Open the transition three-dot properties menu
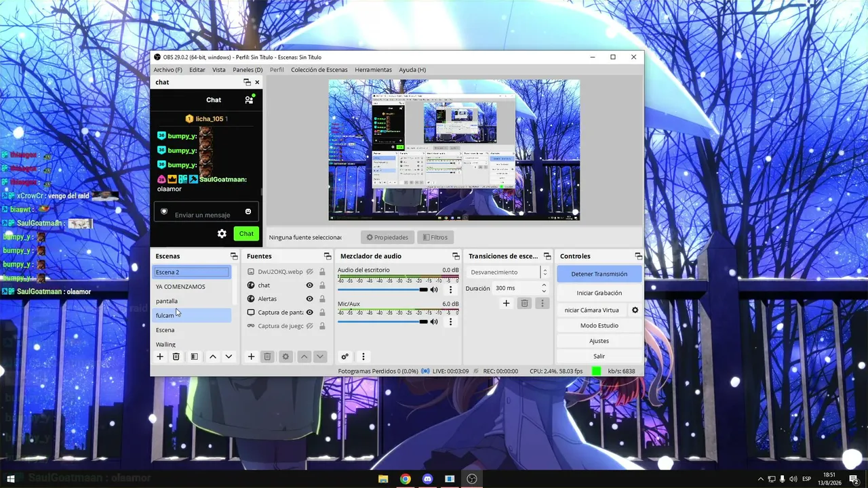This screenshot has width=868, height=488. [542, 303]
